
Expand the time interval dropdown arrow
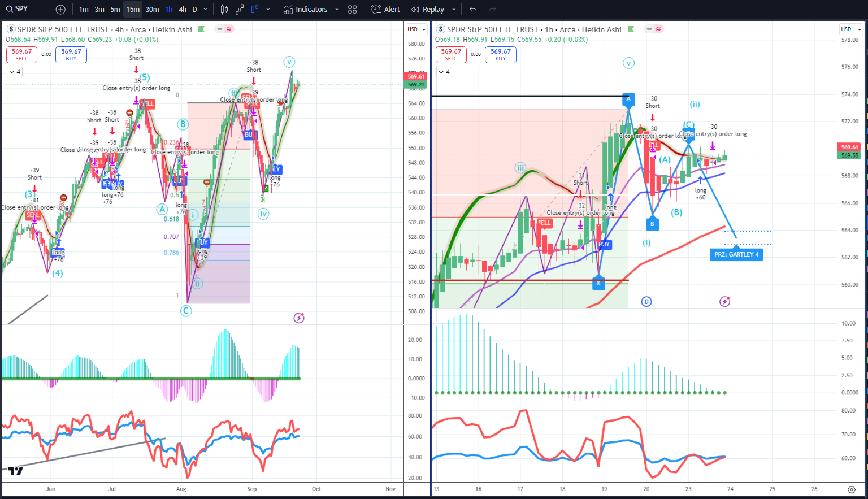pyautogui.click(x=205, y=10)
